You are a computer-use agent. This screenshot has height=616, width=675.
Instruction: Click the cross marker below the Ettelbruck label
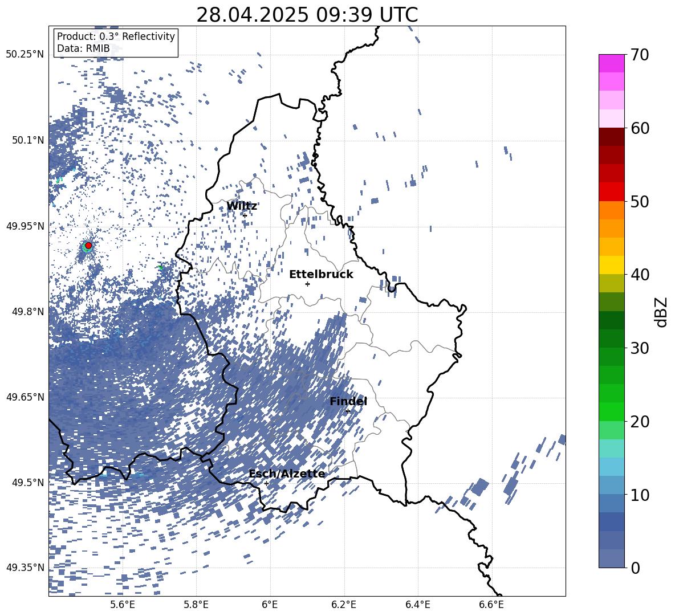[x=307, y=284]
